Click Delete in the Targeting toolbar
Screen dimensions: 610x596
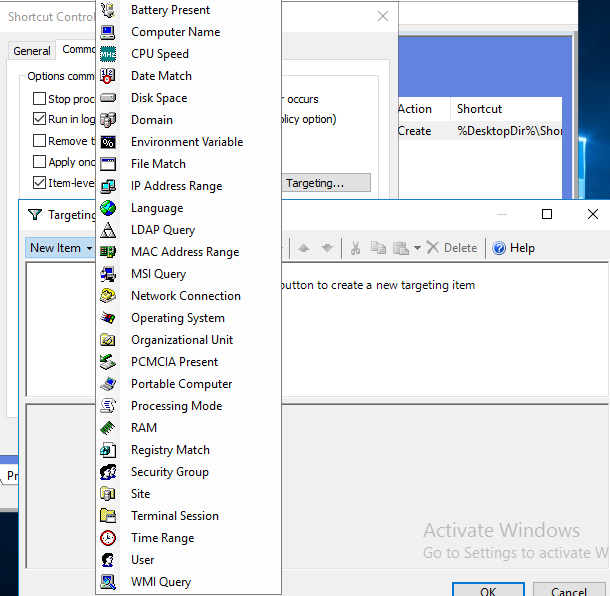pos(452,248)
